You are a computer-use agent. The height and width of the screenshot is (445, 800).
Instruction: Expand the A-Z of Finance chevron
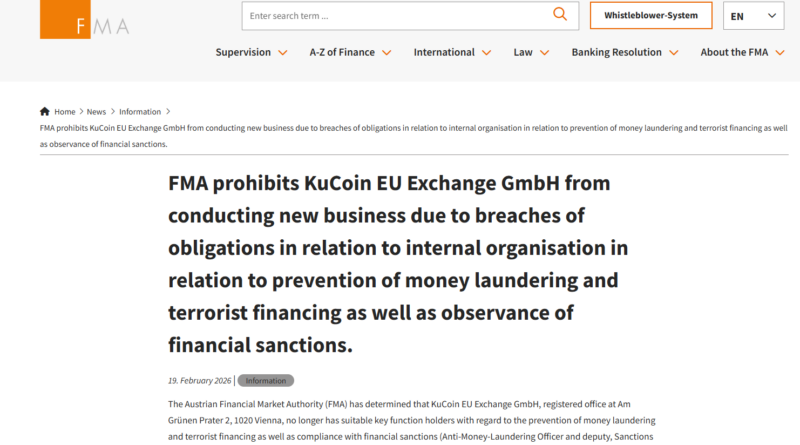pyautogui.click(x=387, y=53)
